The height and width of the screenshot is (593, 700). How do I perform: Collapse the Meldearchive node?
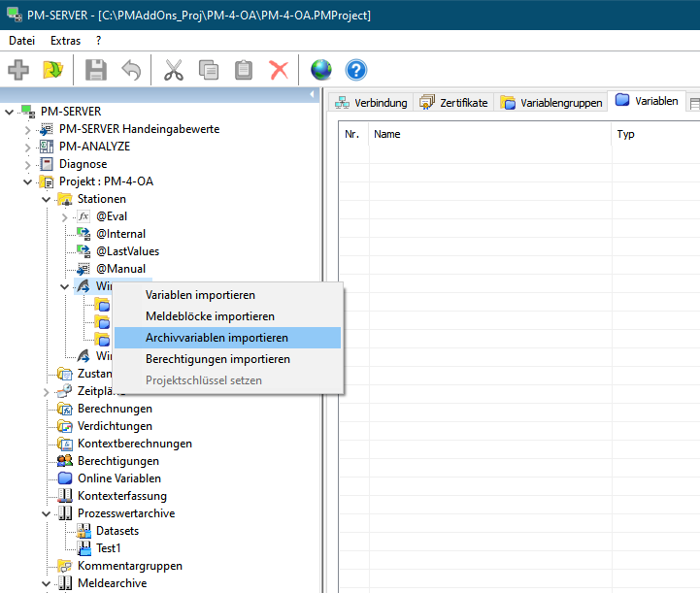click(46, 583)
